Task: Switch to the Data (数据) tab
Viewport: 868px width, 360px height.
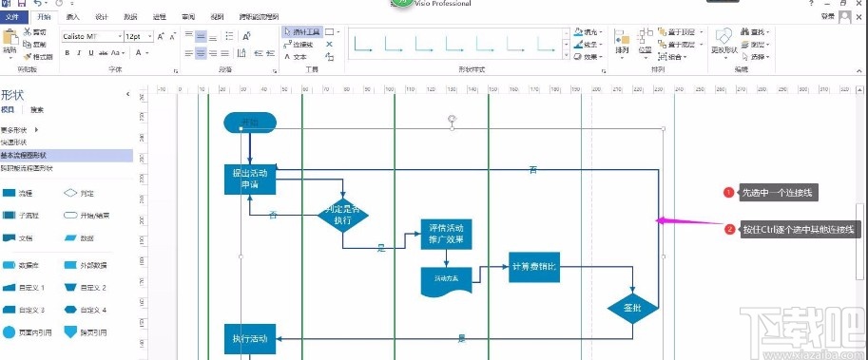Action: pos(130,17)
